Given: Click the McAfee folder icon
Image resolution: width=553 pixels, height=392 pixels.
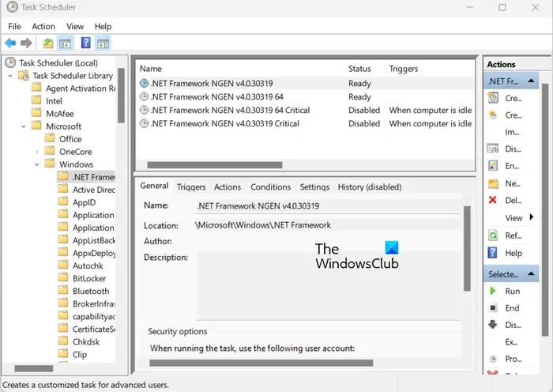Looking at the screenshot, I should click(x=36, y=113).
